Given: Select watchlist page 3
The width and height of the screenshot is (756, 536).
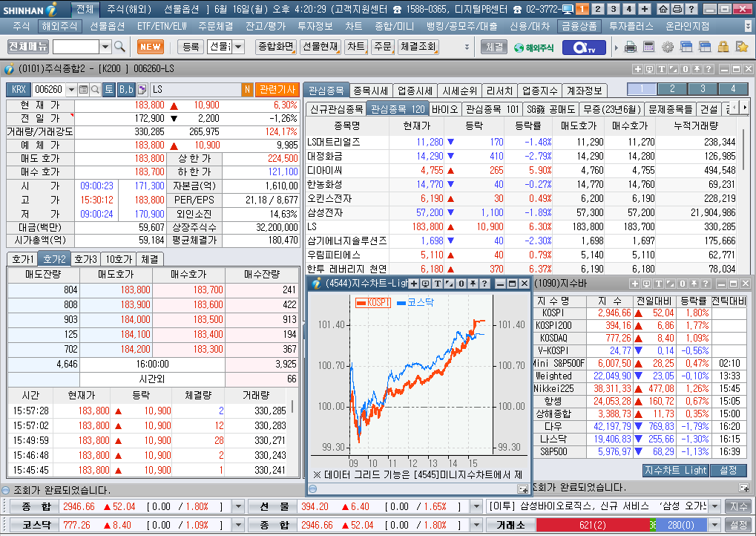Looking at the screenshot, I should (703, 89).
